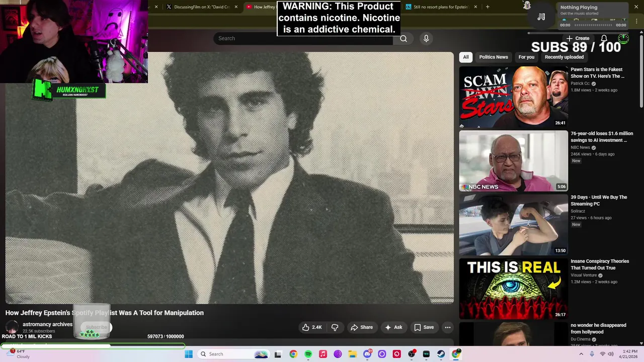This screenshot has height=362, width=644.
Task: Click the video player to pause
Action: click(229, 177)
